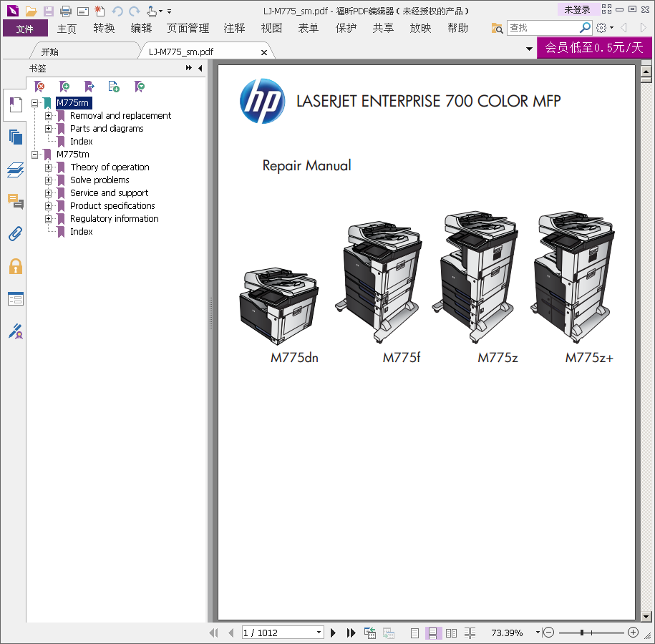Add a new bookmark
Viewport: 655px width, 644px height.
pyautogui.click(x=64, y=87)
